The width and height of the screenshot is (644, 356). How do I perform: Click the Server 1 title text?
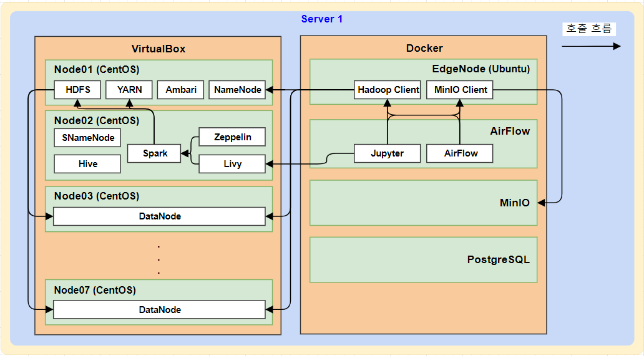point(321,19)
